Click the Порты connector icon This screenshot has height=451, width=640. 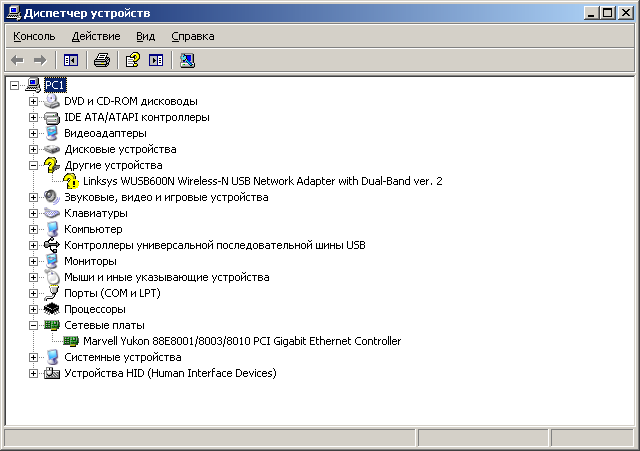click(52, 293)
